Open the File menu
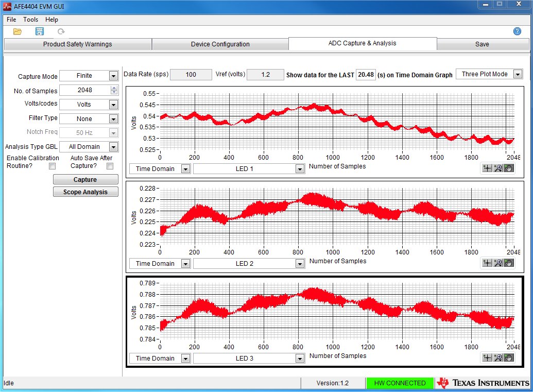Image resolution: width=533 pixels, height=392 pixels. (x=11, y=20)
